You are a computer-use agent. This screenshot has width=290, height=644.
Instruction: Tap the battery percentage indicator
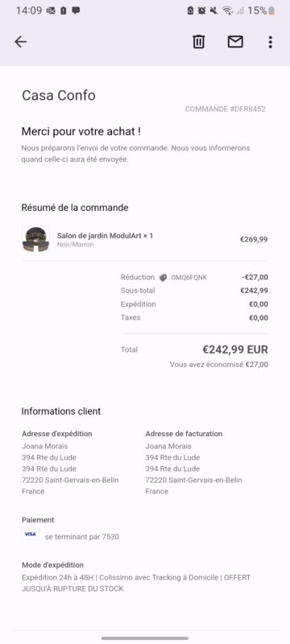coord(261,10)
